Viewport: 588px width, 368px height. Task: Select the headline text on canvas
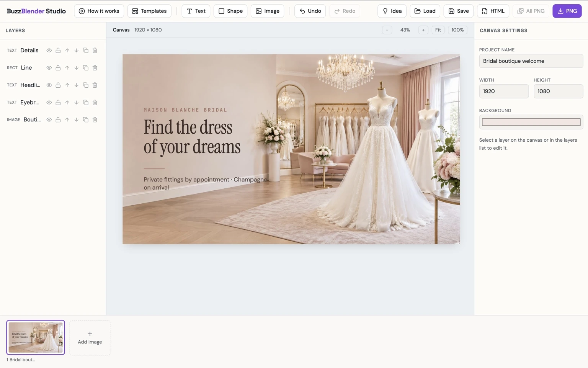(192, 137)
